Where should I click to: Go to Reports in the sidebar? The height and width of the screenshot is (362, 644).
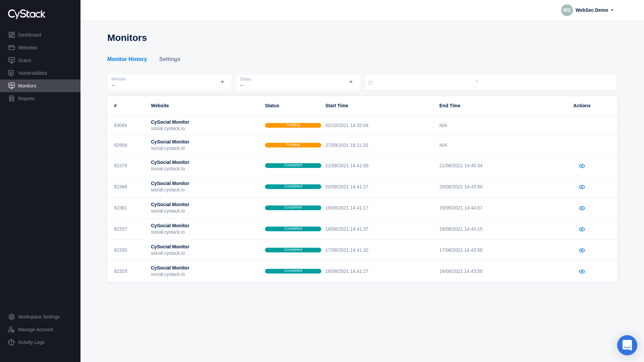point(26,99)
